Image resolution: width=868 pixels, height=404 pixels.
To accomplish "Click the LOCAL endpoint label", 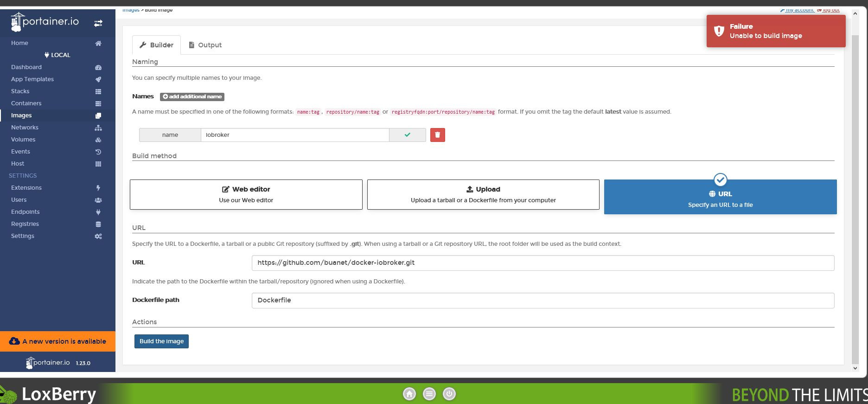I will [x=57, y=55].
